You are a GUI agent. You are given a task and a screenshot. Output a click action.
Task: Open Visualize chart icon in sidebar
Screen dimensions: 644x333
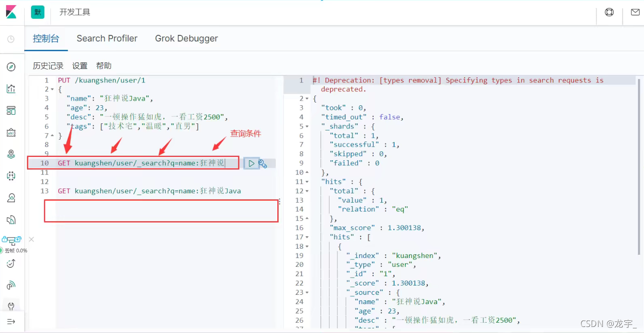coord(11,88)
